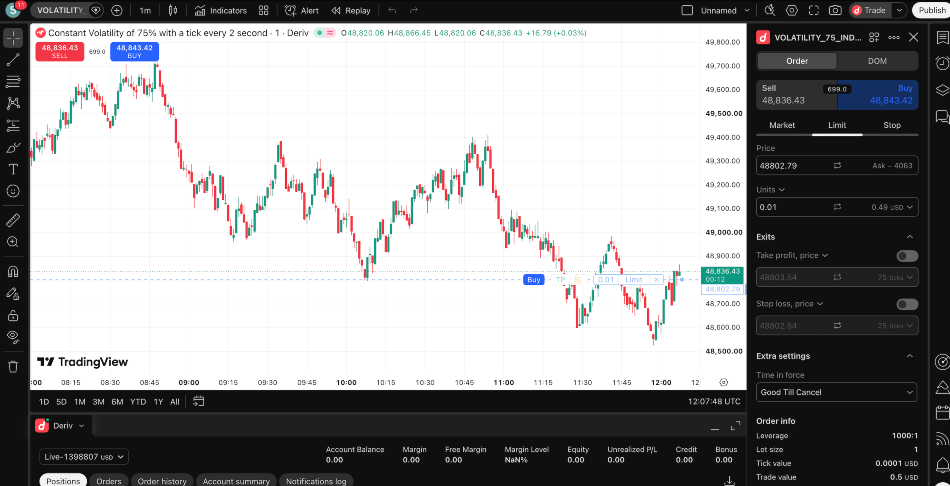This screenshot has width=950, height=486.
Task: Select the zoom in tool
Action: (13, 242)
